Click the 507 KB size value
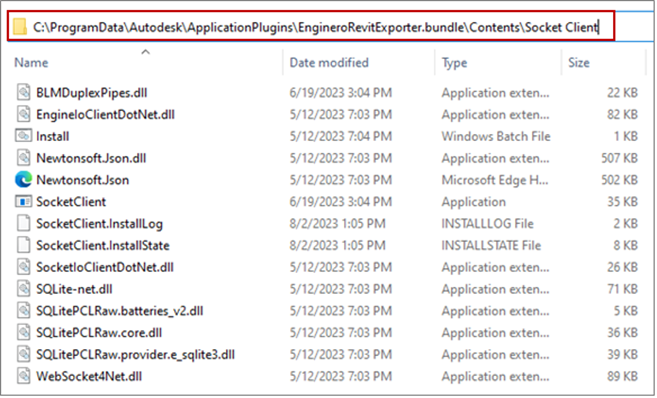Screen dimensions: 657x398 click(x=619, y=158)
